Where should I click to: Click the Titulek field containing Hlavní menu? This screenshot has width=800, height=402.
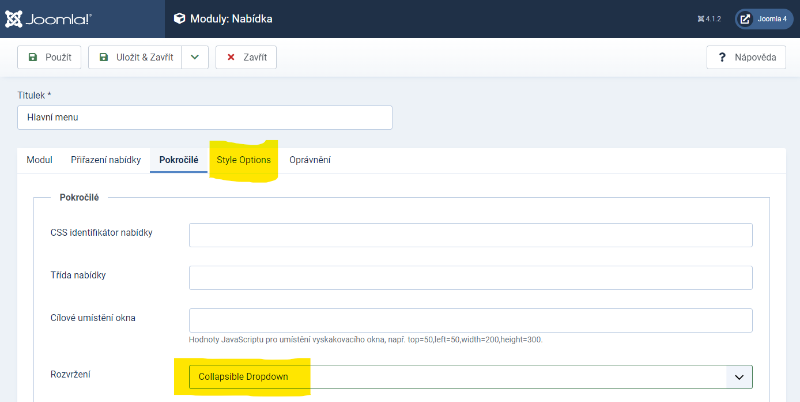[205, 117]
